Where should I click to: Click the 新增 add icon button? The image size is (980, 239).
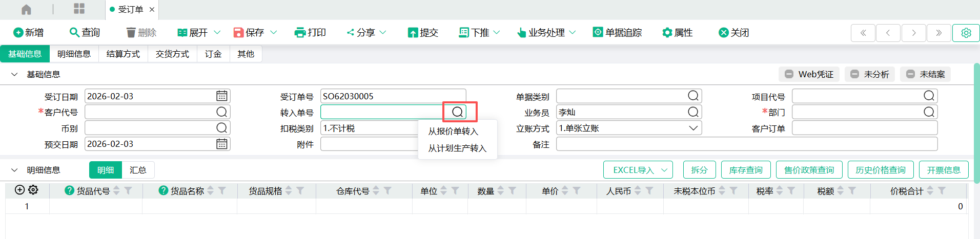point(18,33)
